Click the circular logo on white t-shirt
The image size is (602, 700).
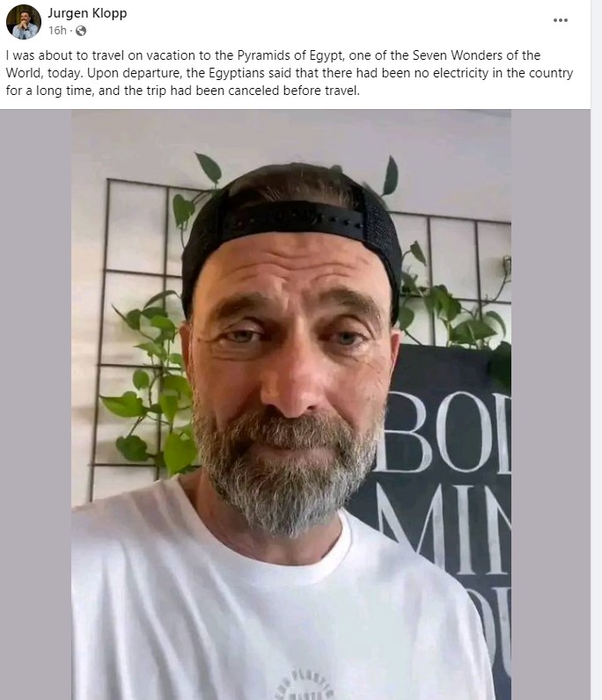tap(305, 685)
